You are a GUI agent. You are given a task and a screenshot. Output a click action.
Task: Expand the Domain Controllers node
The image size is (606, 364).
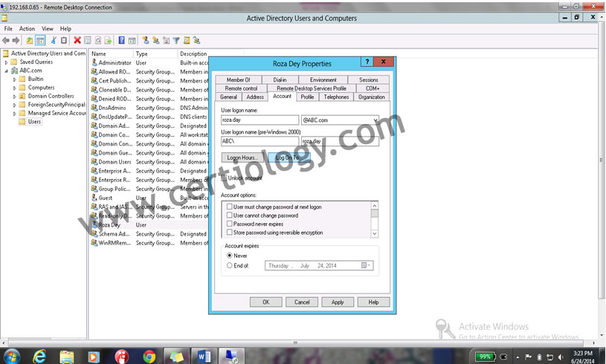[x=15, y=96]
